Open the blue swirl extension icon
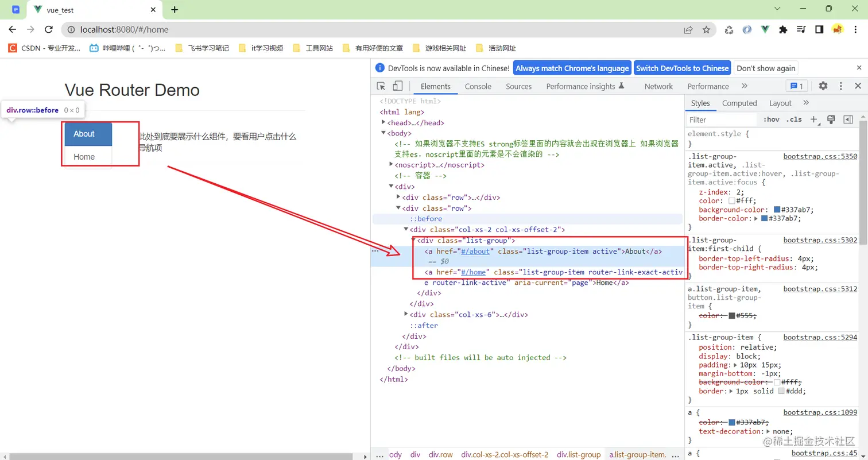This screenshot has height=460, width=868. click(747, 30)
